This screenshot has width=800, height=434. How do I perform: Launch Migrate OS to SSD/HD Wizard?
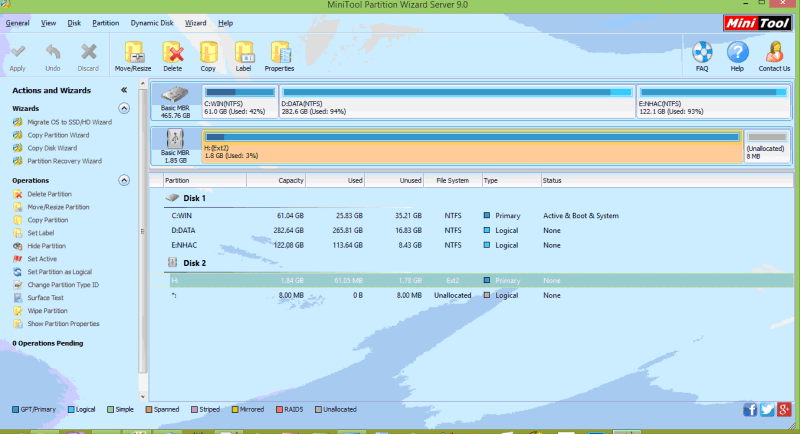point(69,122)
